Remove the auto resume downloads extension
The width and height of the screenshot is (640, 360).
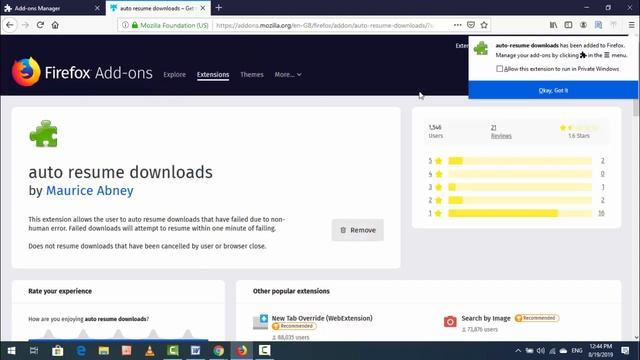[x=358, y=230]
